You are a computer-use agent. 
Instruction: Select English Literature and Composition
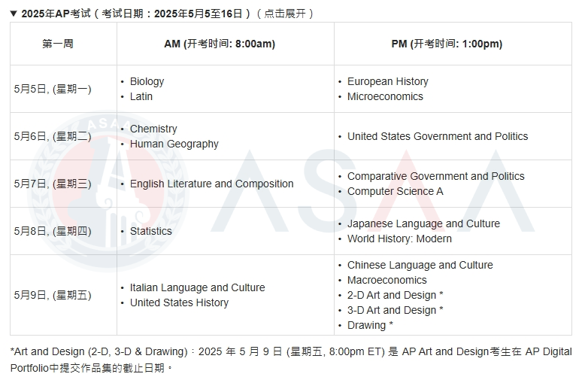click(212, 184)
